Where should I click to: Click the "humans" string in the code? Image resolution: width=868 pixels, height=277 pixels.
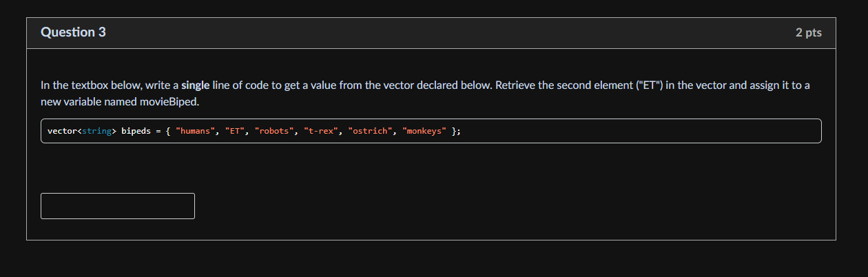click(x=196, y=131)
